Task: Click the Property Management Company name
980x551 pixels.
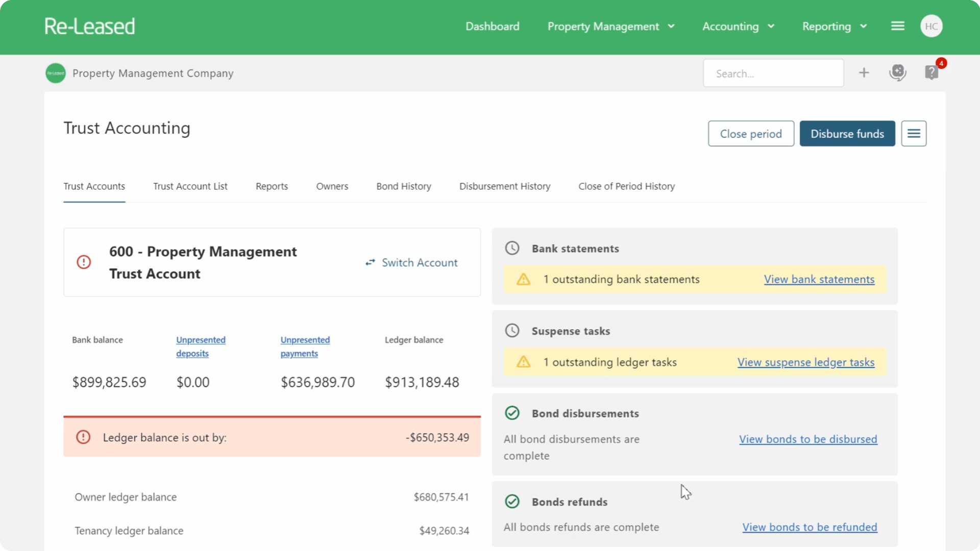Action: 153,73
